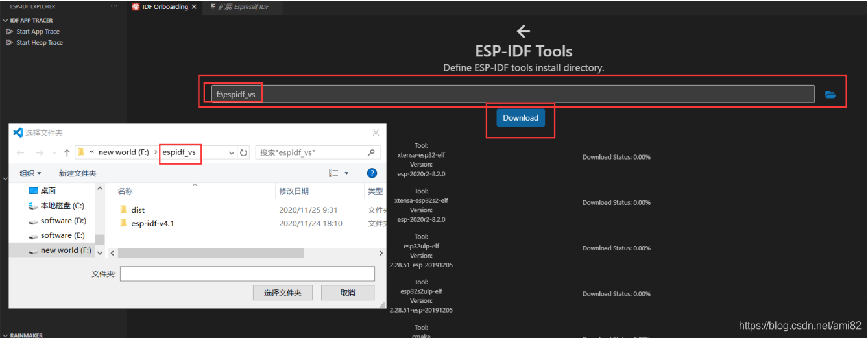Open view options dropdown arrow
The image size is (868, 338).
[x=346, y=173]
